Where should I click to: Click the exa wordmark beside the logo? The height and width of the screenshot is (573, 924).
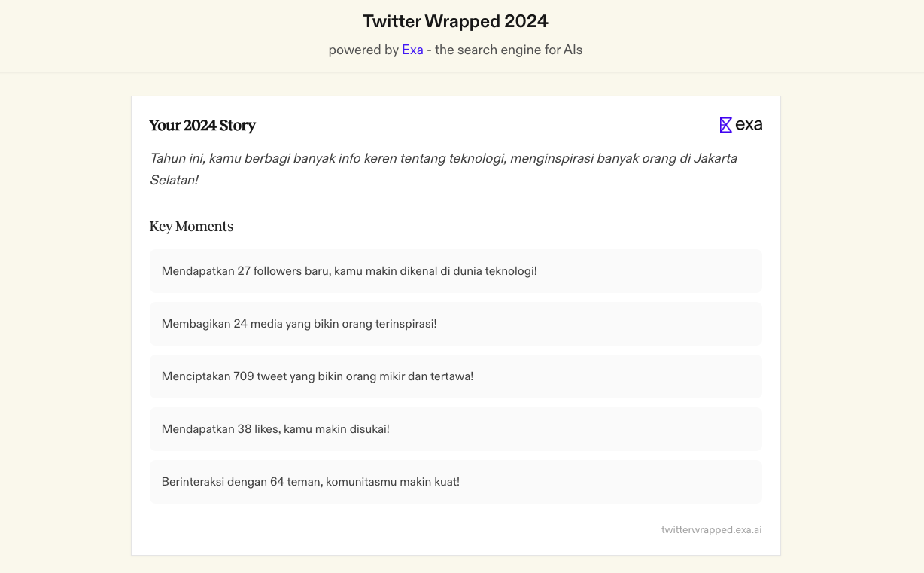tap(749, 125)
